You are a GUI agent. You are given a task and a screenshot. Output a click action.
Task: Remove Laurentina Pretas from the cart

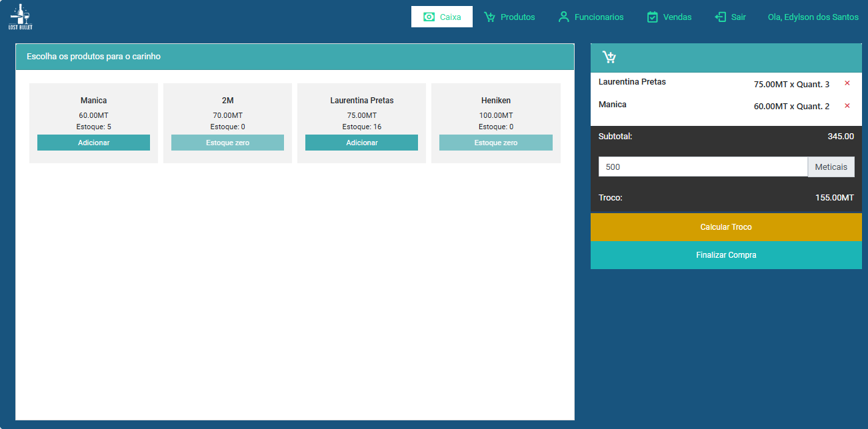847,83
